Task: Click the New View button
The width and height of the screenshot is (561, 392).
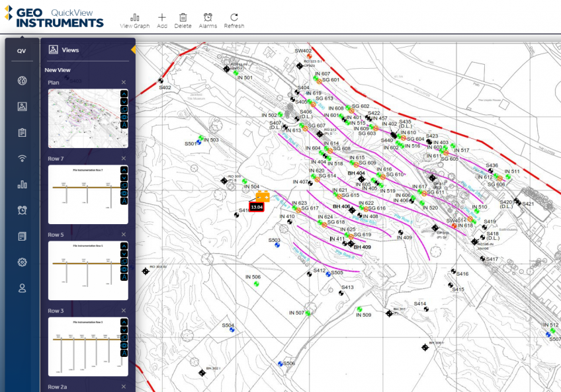Action: 59,69
